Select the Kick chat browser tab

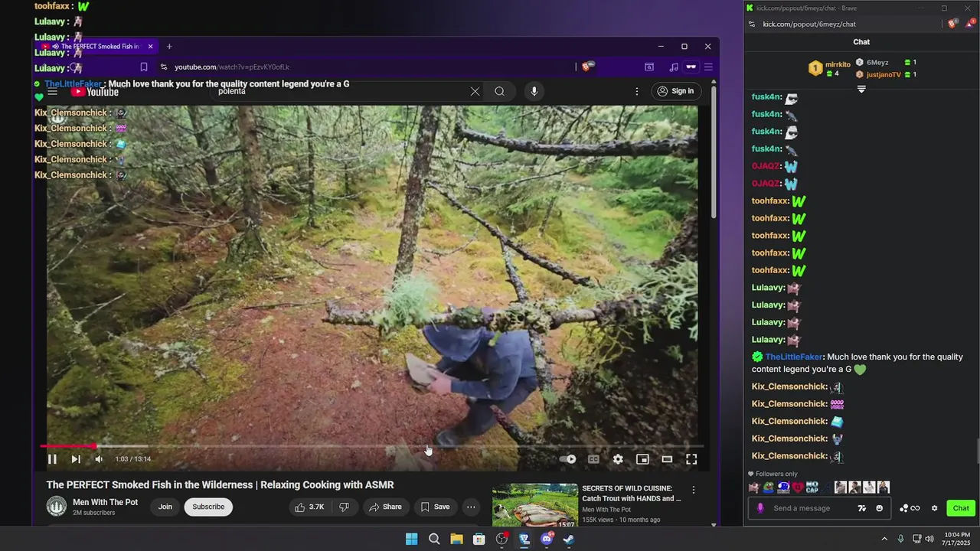coord(805,8)
